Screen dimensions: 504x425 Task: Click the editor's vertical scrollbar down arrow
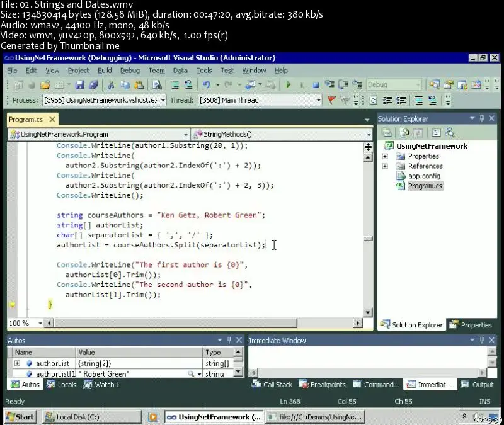tap(368, 312)
